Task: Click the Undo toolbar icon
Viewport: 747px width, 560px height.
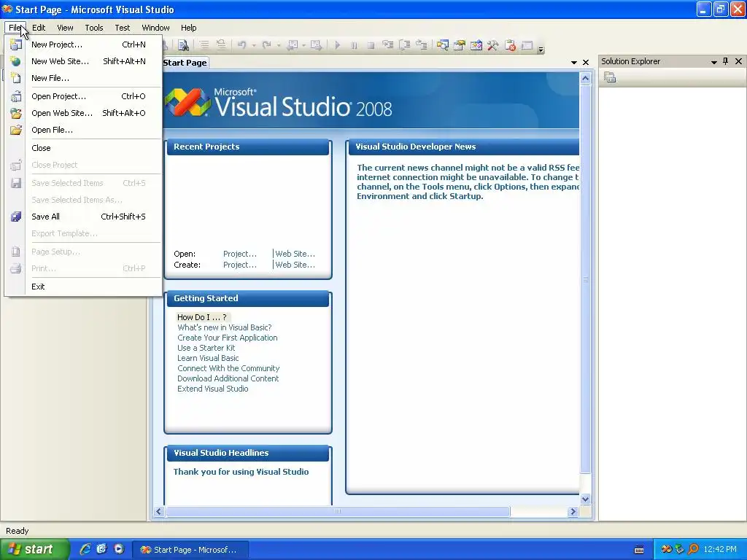Action: pyautogui.click(x=242, y=45)
